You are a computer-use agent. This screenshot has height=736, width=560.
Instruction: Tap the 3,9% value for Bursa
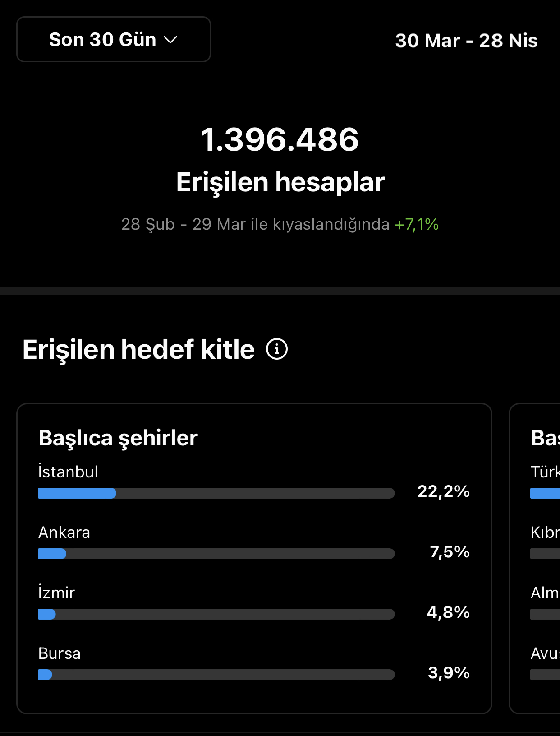click(449, 673)
